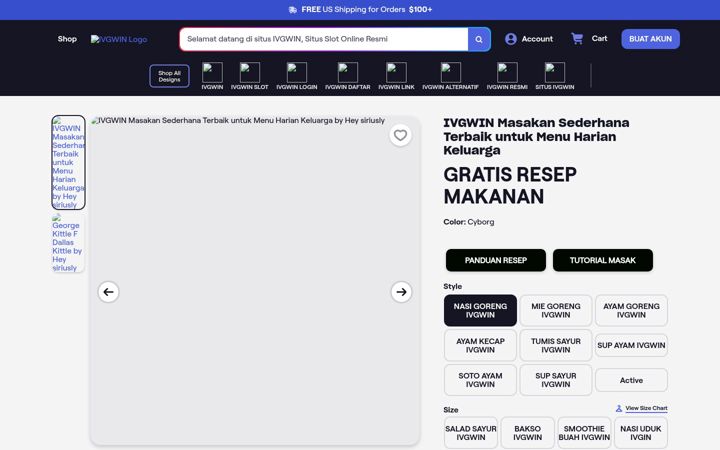Go to next product image arrow

401,292
